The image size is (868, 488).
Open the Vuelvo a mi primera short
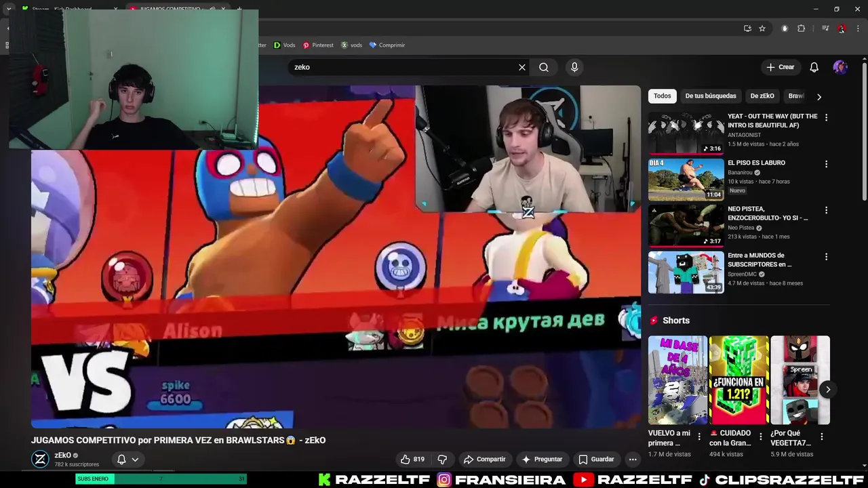click(677, 380)
